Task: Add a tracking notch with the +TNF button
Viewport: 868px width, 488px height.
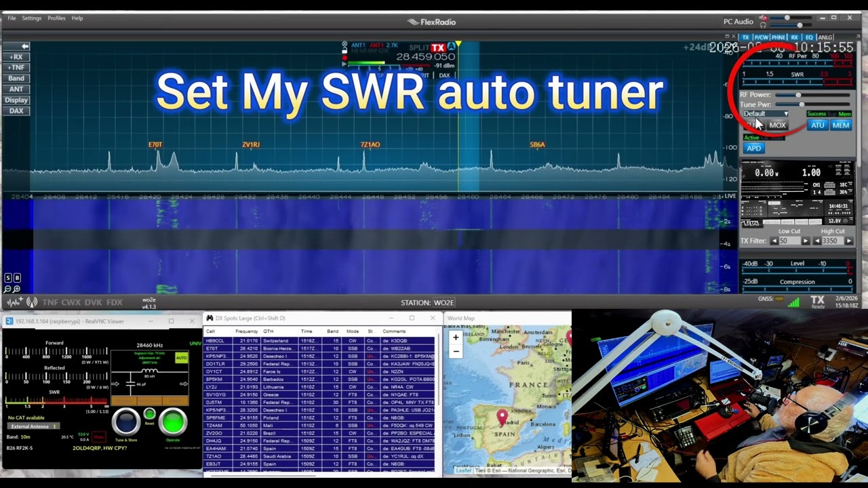Action: click(x=16, y=68)
